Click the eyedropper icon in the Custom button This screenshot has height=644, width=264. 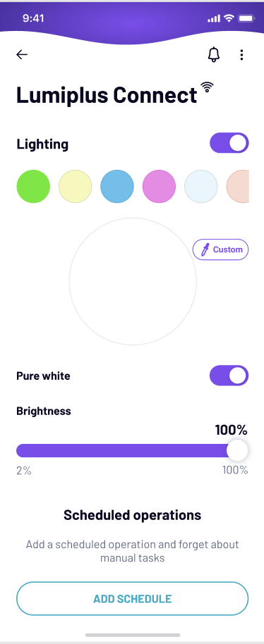pyautogui.click(x=205, y=249)
